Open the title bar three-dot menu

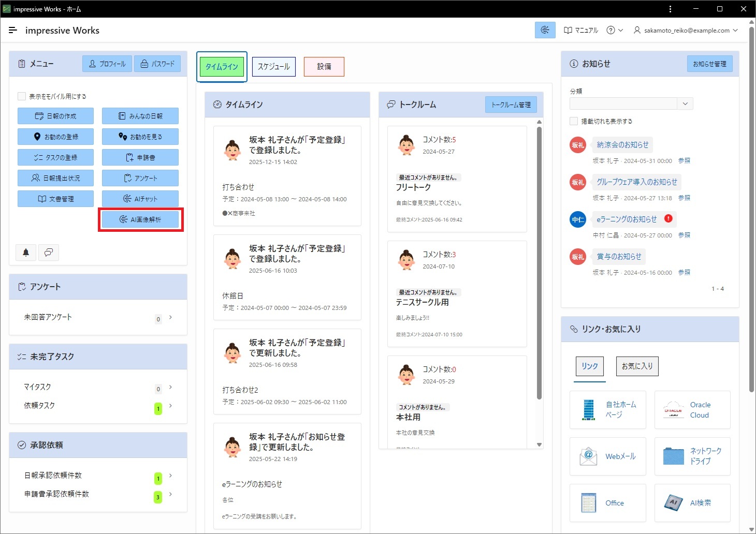pos(670,9)
